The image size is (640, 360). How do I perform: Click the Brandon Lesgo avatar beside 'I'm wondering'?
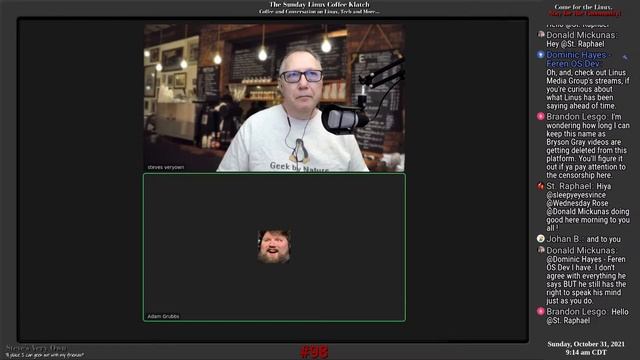coord(541,117)
